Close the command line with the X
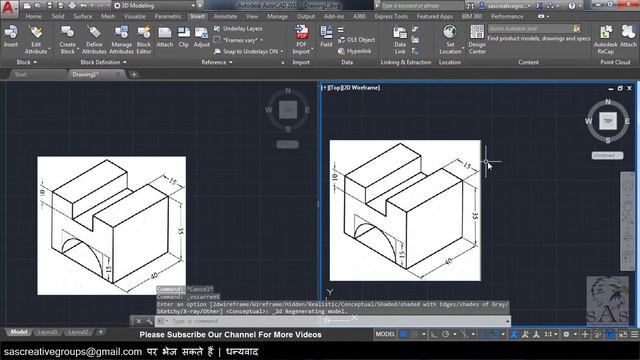The image size is (640, 360). pos(139,321)
